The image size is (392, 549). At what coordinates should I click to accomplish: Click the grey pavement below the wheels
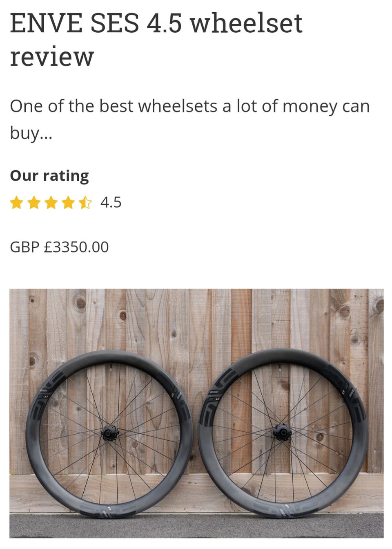click(196, 527)
